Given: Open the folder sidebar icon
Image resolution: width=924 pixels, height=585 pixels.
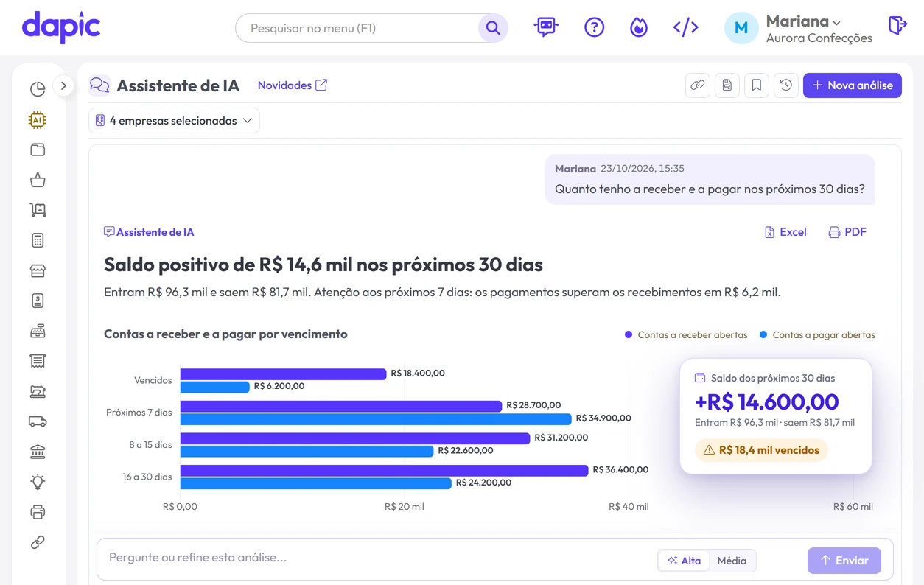Looking at the screenshot, I should (38, 150).
